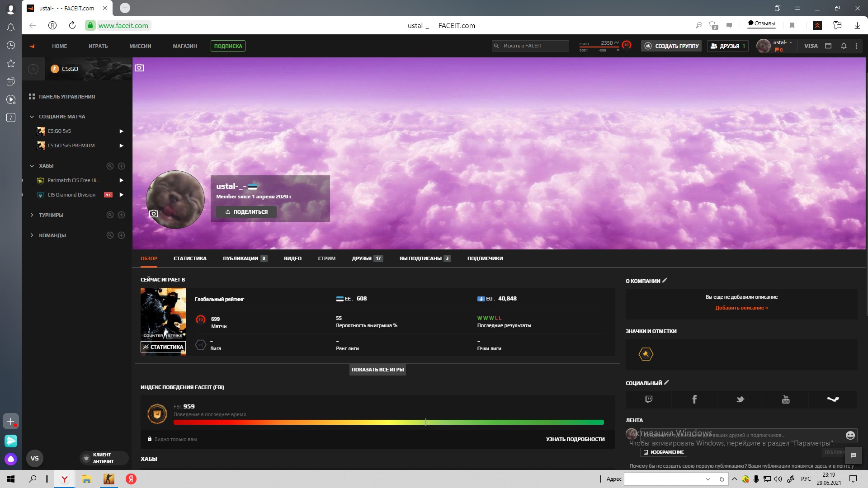Open notifications bell in the FACEIT header
868x488 pixels.
coord(844,46)
